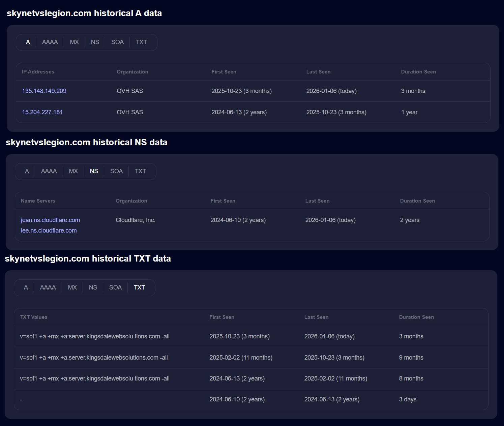Screen dimensions: 504x426
Task: Click 2024-06-13 (2 years) last seen in TXT table
Action: click(332, 399)
